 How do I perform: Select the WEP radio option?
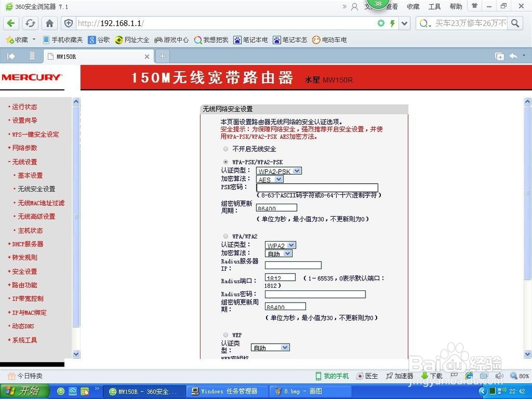click(x=226, y=335)
